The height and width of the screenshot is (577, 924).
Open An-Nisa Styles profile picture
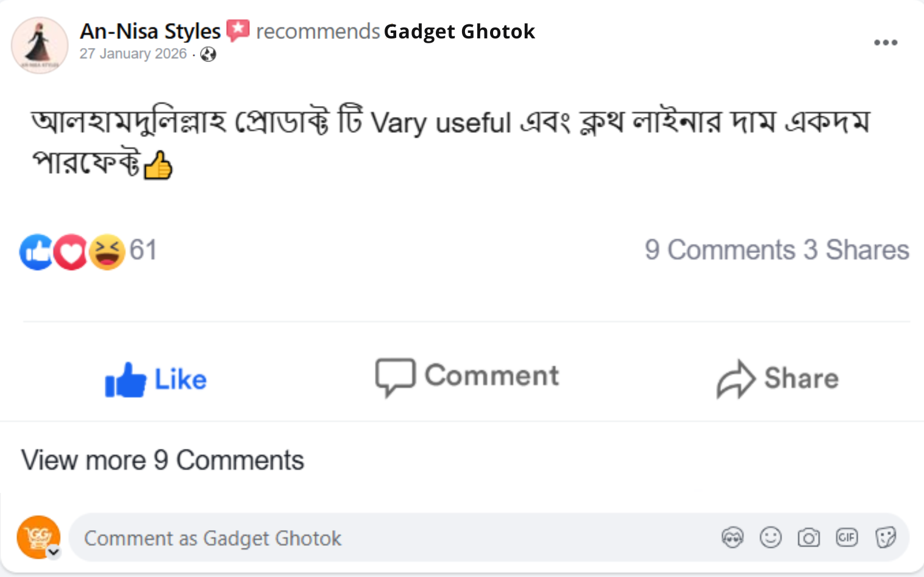(40, 45)
